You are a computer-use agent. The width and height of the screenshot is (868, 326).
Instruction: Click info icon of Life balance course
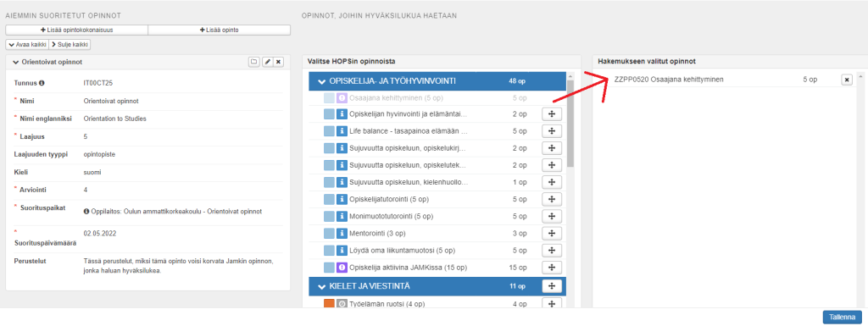pos(342,131)
